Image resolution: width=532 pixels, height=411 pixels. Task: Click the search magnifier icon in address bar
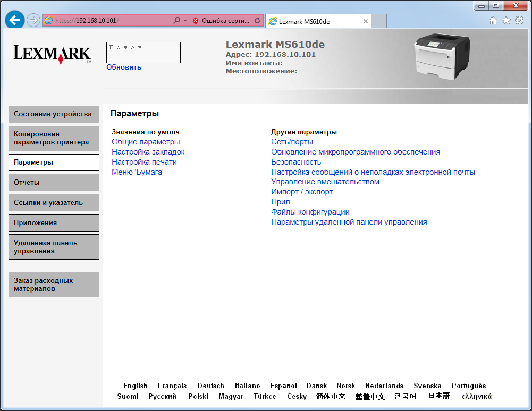point(176,20)
